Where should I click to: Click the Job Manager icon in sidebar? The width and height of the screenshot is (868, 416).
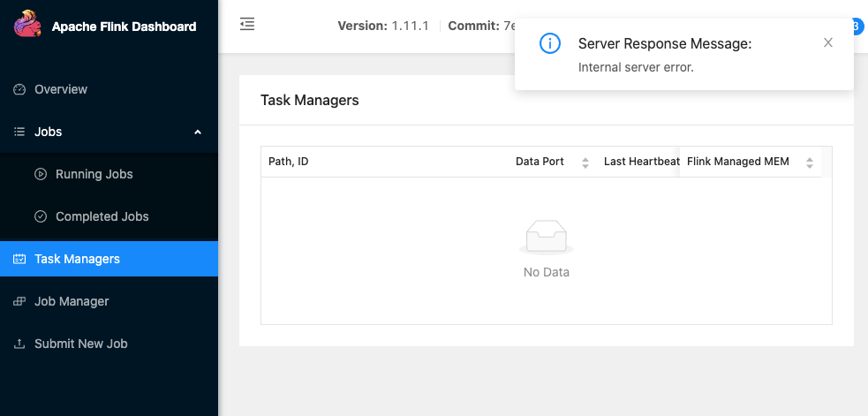(19, 301)
